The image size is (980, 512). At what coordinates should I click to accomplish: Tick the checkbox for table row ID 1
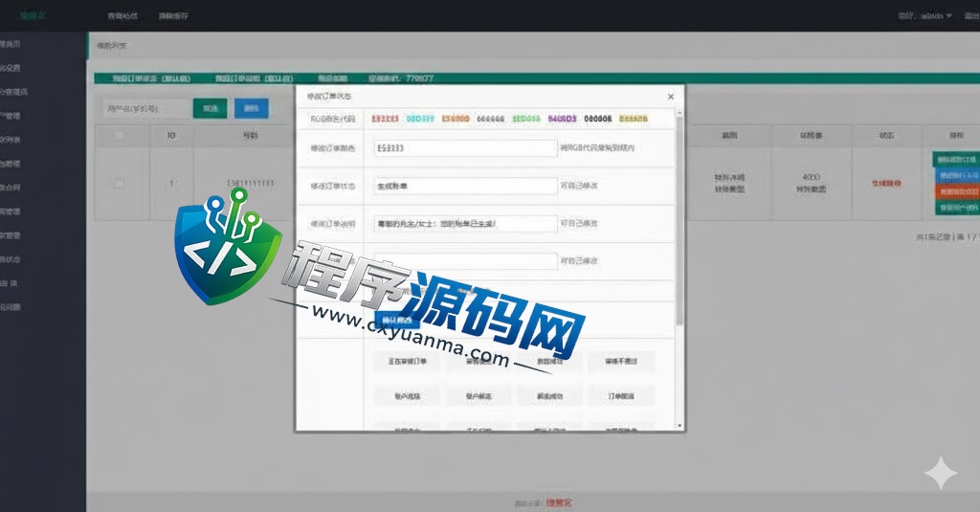pyautogui.click(x=120, y=183)
